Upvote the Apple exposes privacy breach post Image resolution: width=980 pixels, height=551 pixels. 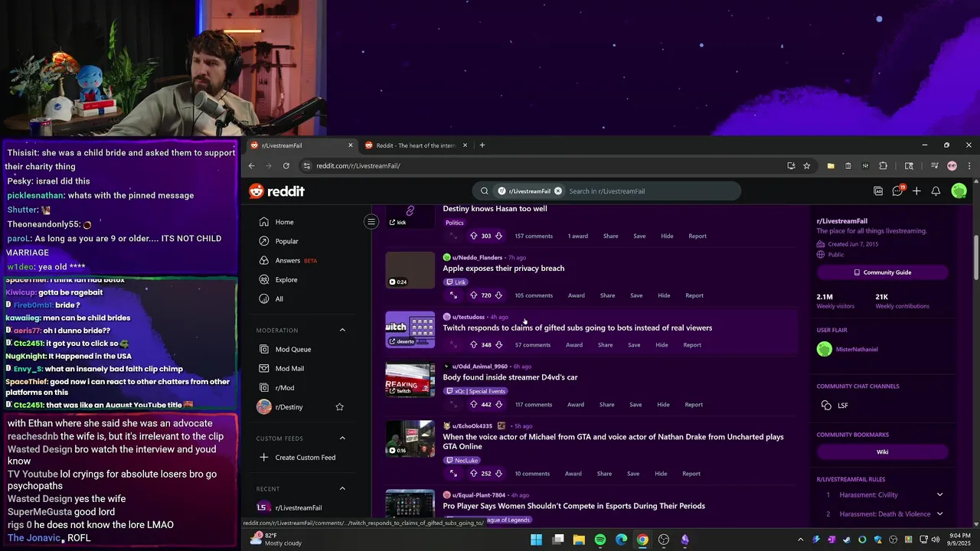point(473,295)
